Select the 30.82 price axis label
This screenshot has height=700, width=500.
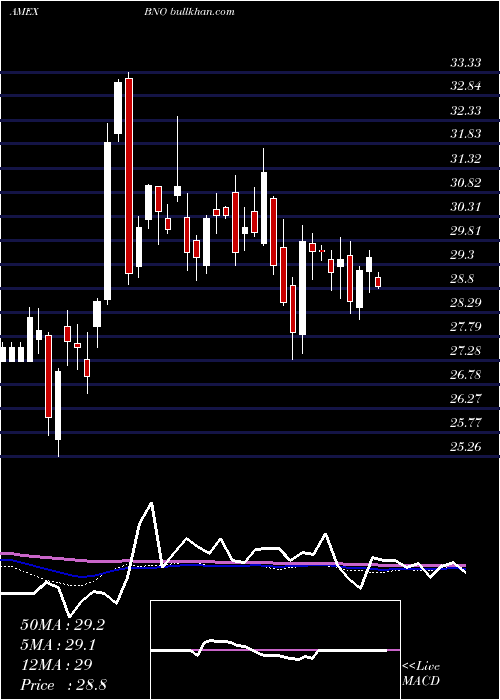click(x=466, y=183)
